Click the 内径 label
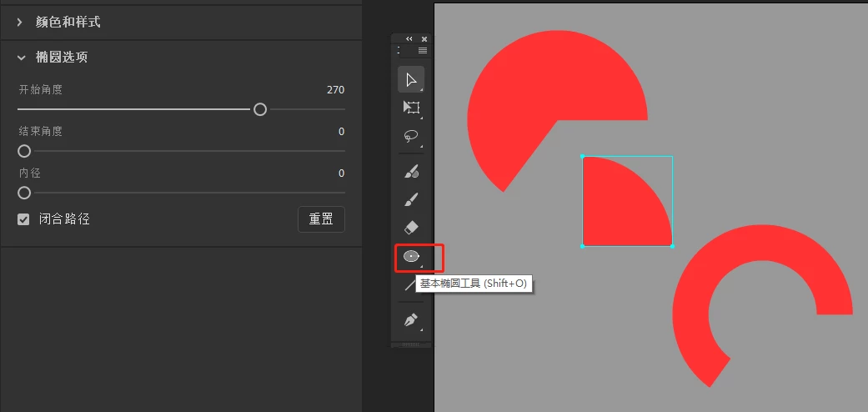Image resolution: width=868 pixels, height=412 pixels. pyautogui.click(x=29, y=173)
